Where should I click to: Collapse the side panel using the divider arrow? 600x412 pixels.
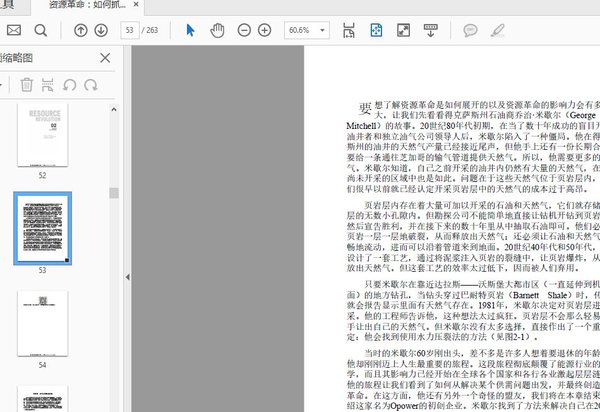pos(127,277)
